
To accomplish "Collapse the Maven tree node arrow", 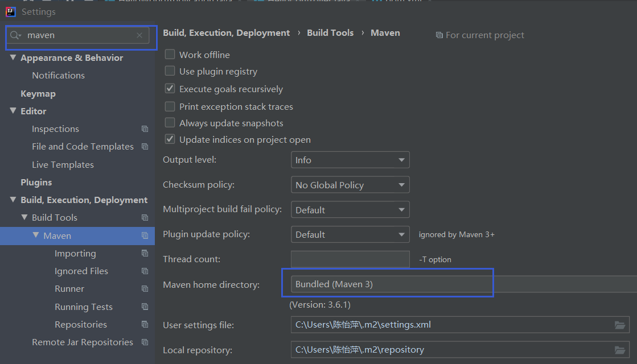I will [36, 235].
